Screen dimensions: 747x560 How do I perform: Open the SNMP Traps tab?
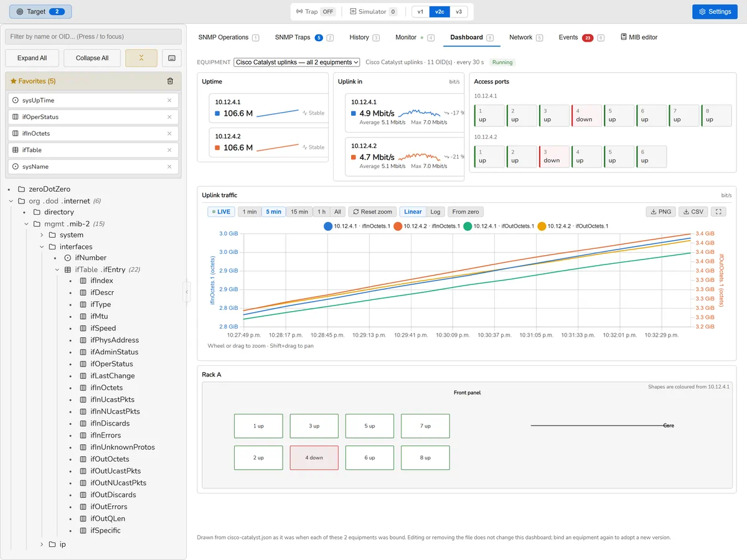(304, 37)
